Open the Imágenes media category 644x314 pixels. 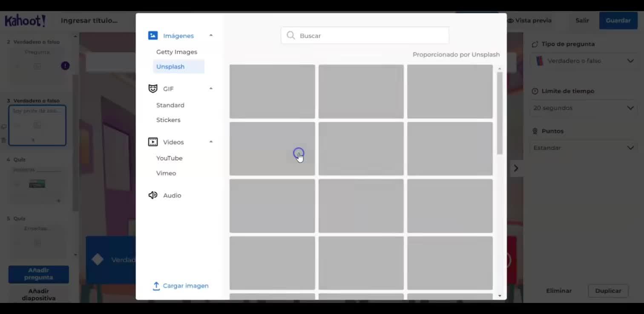tap(171, 36)
